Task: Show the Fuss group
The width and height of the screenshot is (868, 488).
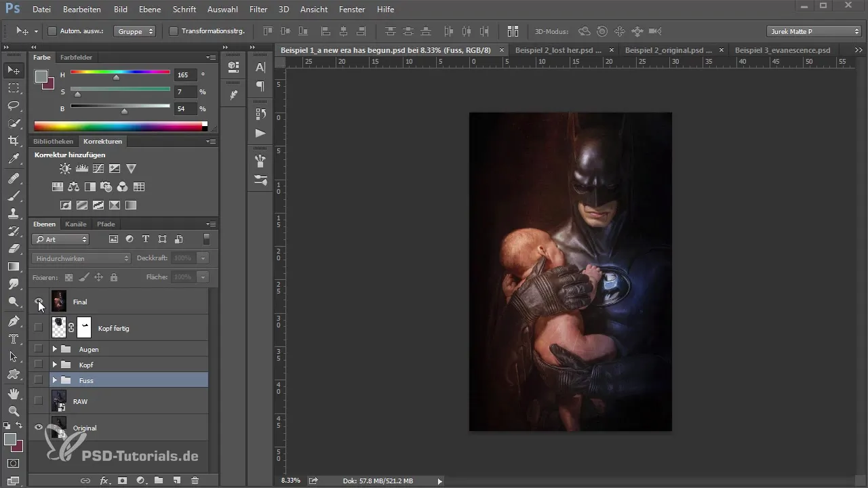Action: point(39,380)
